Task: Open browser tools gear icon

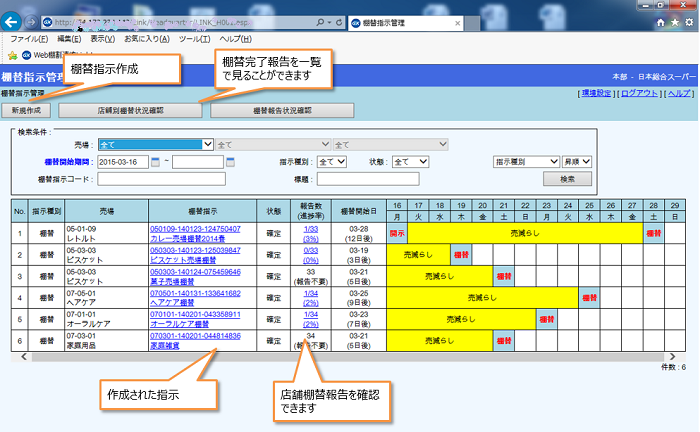Action: point(689,20)
